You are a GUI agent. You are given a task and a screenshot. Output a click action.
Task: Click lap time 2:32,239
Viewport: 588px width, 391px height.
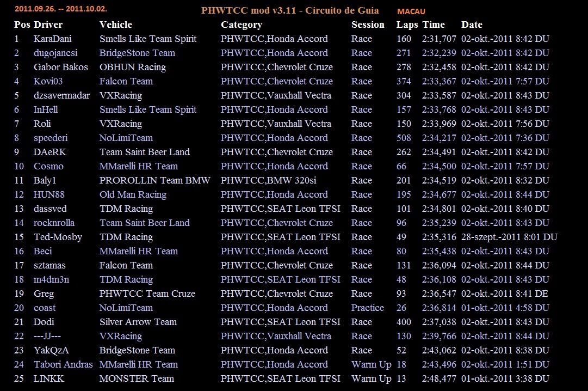click(x=439, y=53)
